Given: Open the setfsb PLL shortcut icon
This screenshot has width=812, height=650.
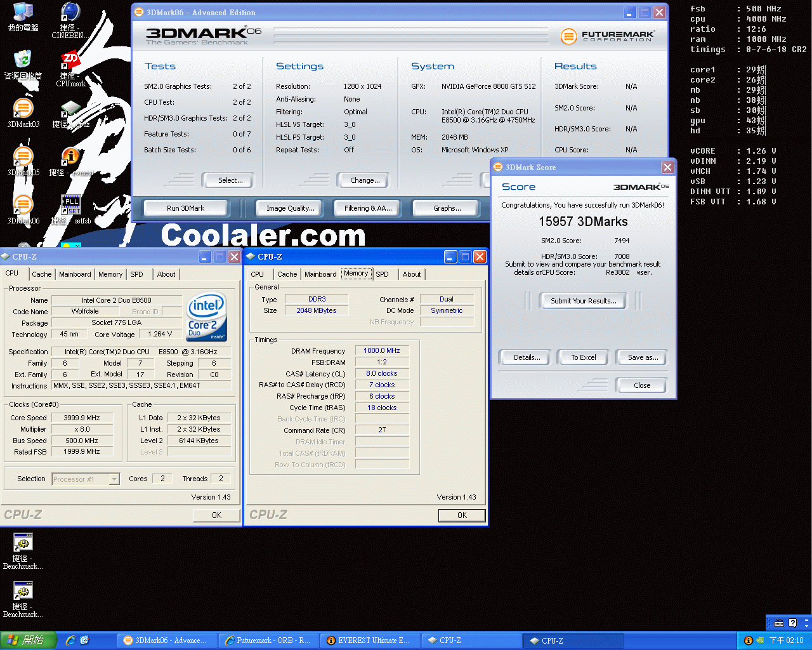Looking at the screenshot, I should coord(70,209).
